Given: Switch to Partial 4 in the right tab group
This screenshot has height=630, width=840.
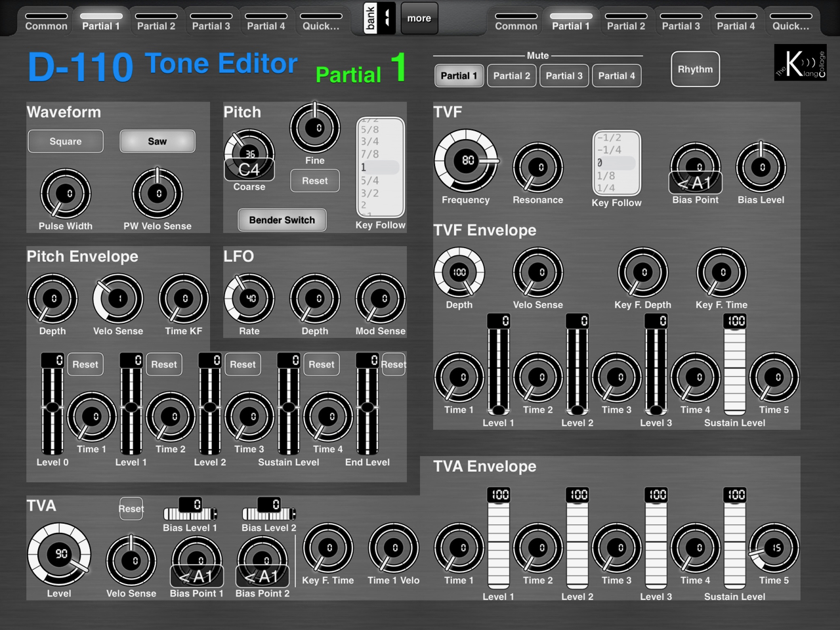Looking at the screenshot, I should coord(736,21).
